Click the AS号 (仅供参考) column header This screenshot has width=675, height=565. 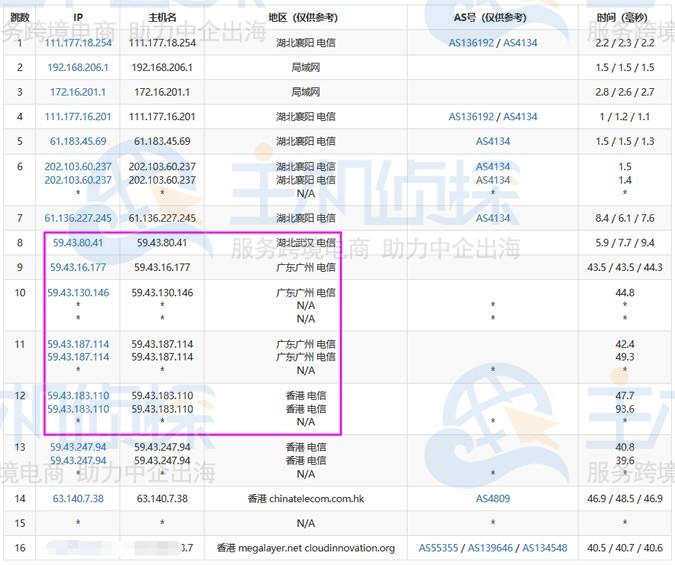click(x=490, y=17)
